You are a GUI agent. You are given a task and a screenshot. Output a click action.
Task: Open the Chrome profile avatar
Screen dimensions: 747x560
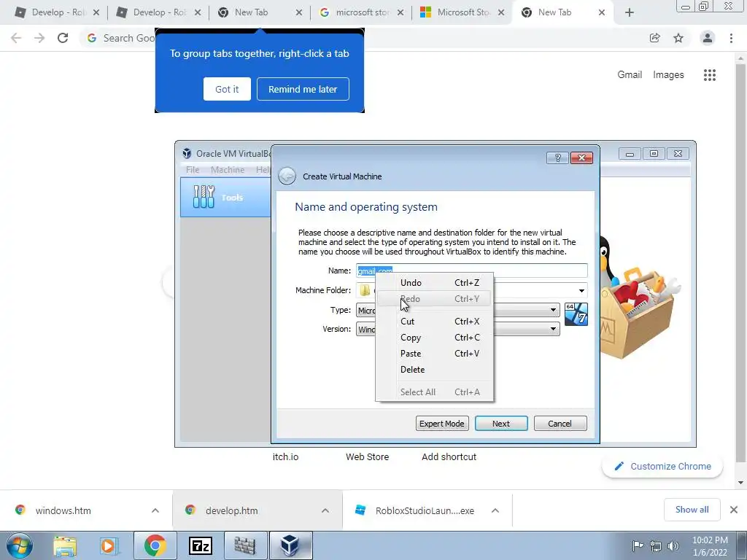click(x=708, y=38)
